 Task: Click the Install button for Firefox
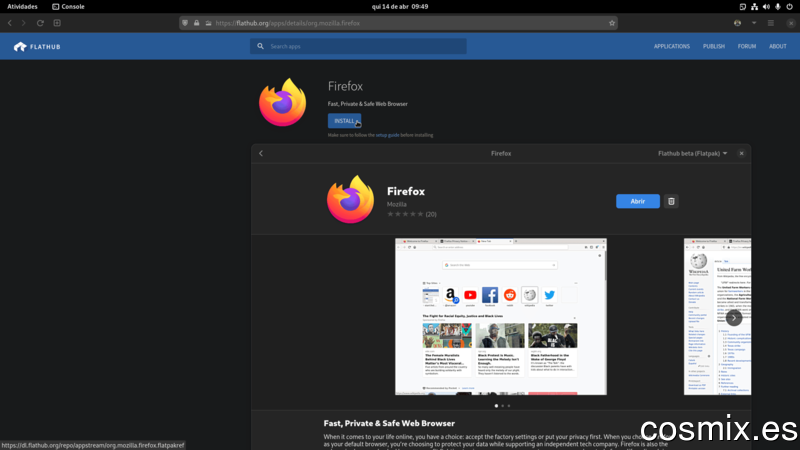tap(344, 121)
